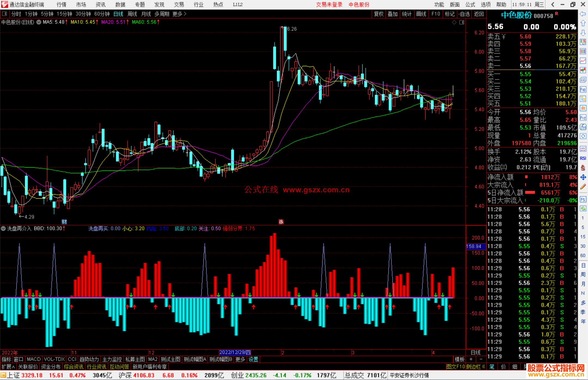The image size is (588, 380).
Task: Click the small panel icon at chart top-right
Action: (x=462, y=22)
